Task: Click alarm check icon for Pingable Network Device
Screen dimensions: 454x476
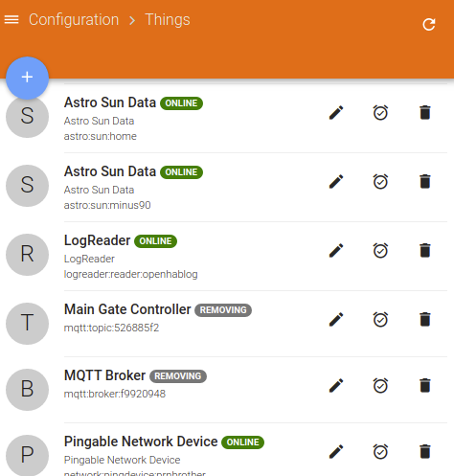Action: [380, 452]
